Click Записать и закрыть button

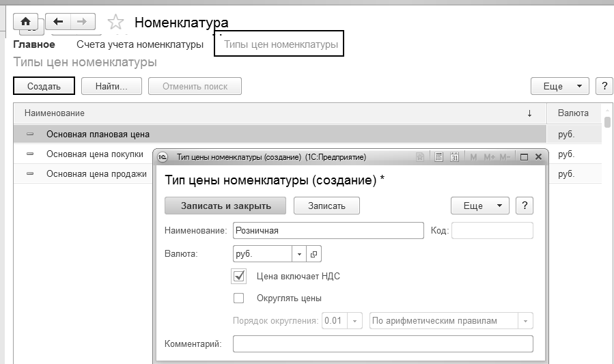[225, 206]
